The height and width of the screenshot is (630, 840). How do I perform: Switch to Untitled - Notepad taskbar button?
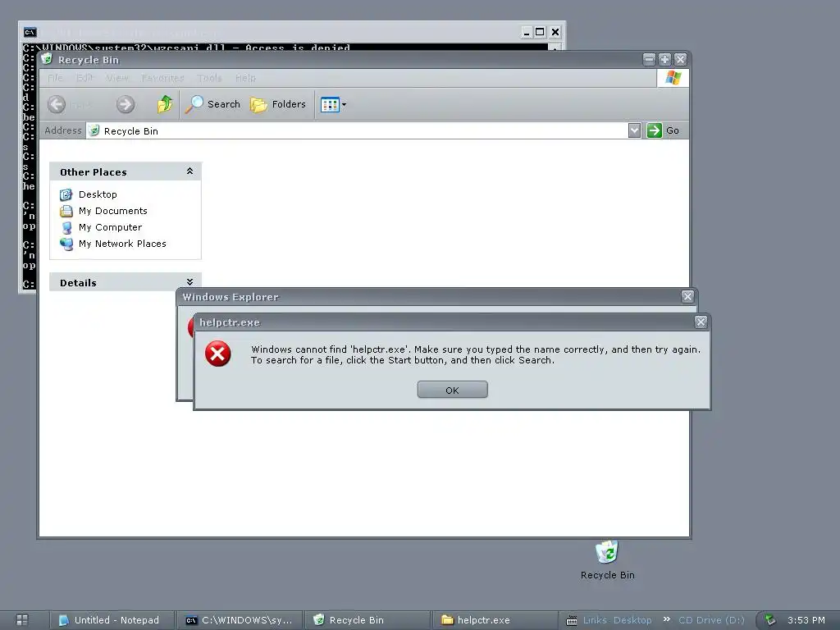coord(113,620)
